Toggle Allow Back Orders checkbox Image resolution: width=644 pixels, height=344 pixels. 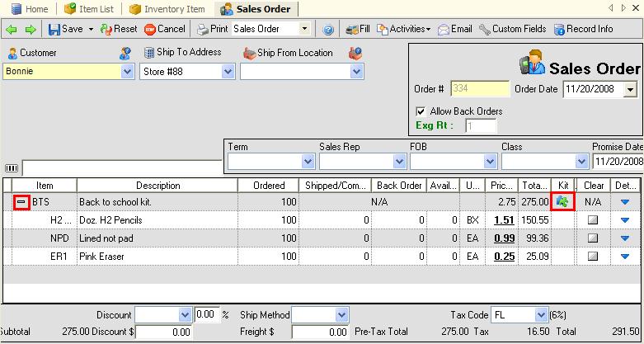[421, 111]
